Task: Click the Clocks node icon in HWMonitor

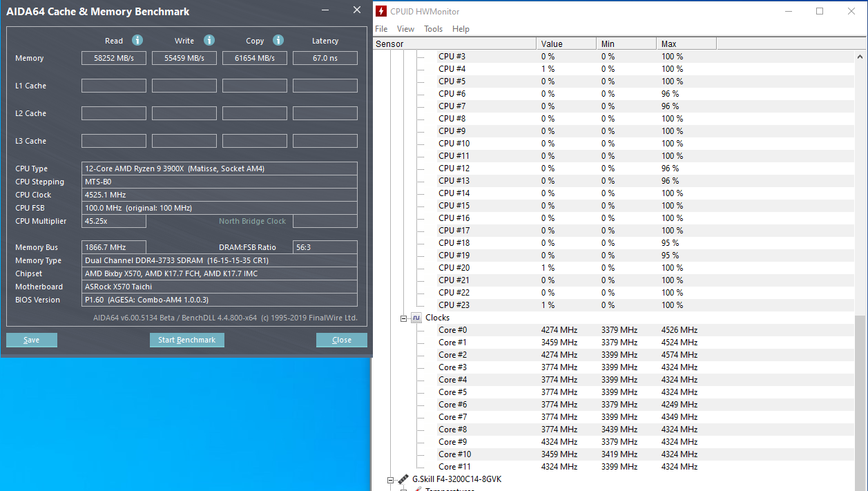Action: (416, 318)
